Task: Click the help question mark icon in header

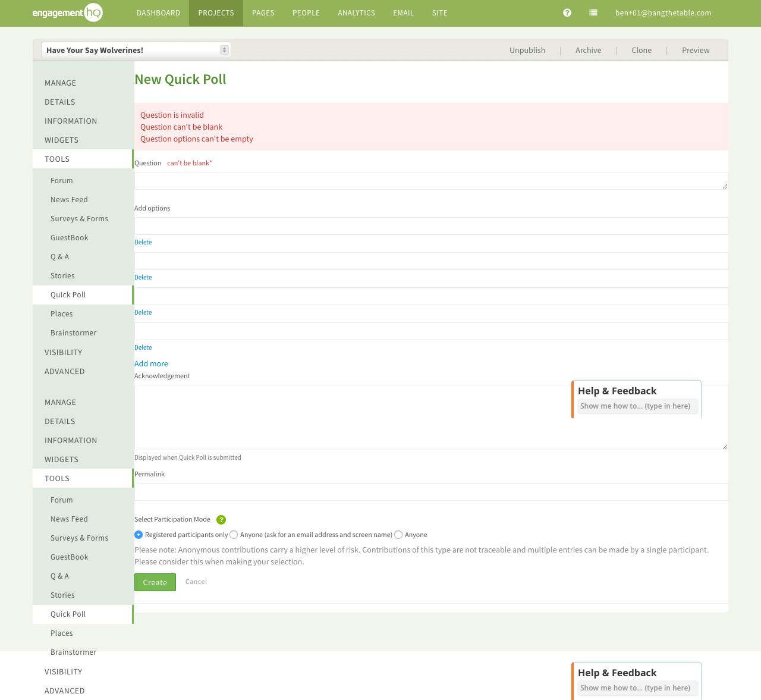Action: [567, 12]
